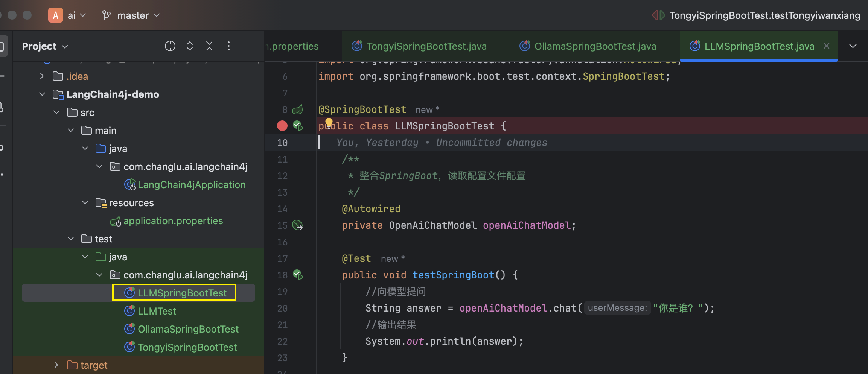
Task: Click the yellow intention lightbulb icon
Action: pos(329,122)
